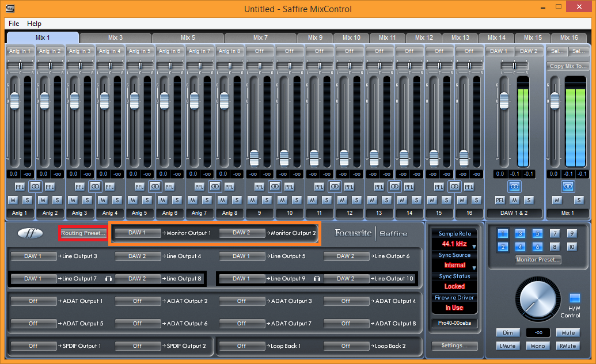Click the Anlg 1 channel name field
This screenshot has width=596, height=364.
pos(20,213)
